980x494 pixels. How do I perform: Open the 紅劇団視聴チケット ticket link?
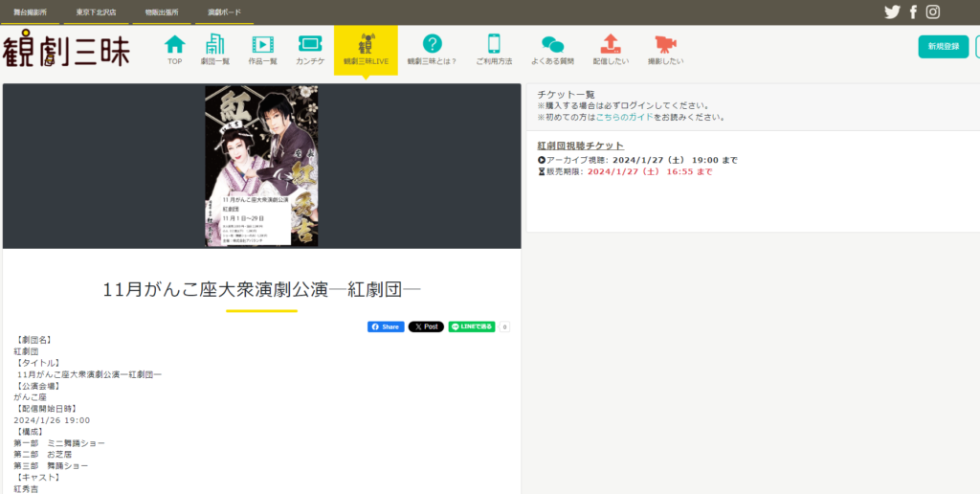tap(580, 146)
